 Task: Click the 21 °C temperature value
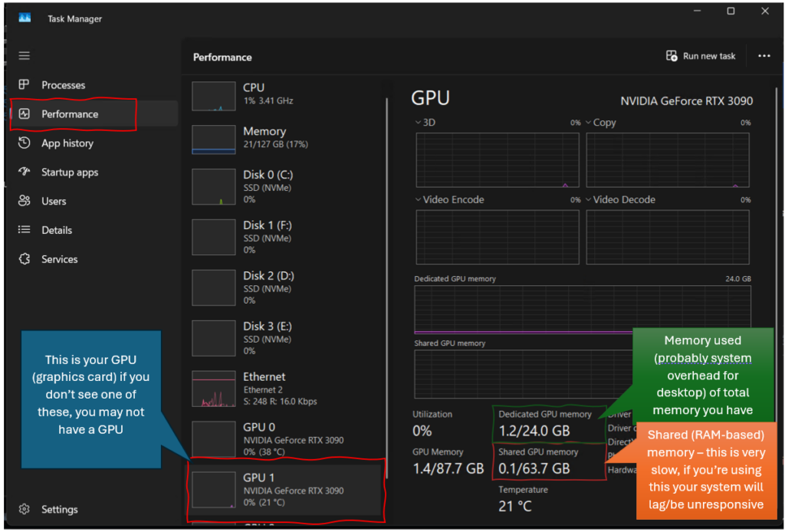(514, 506)
